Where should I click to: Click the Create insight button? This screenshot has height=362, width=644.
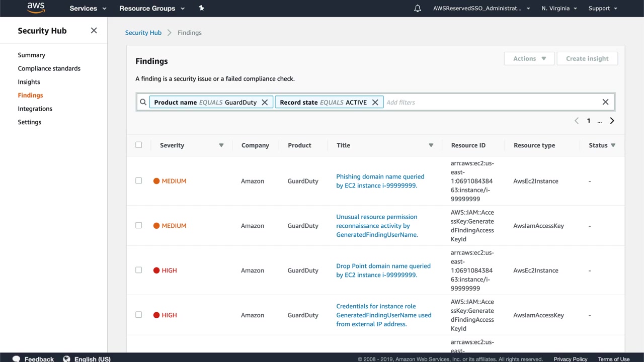point(587,59)
